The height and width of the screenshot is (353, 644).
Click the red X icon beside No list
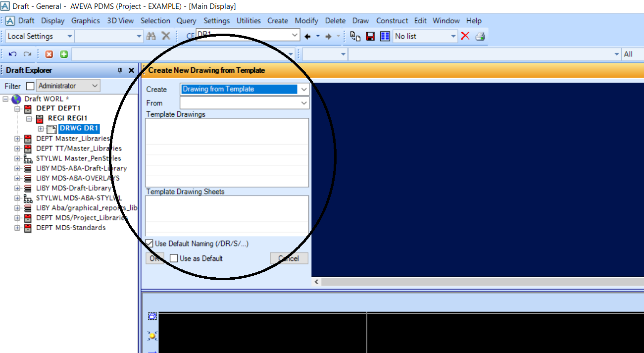pos(465,36)
